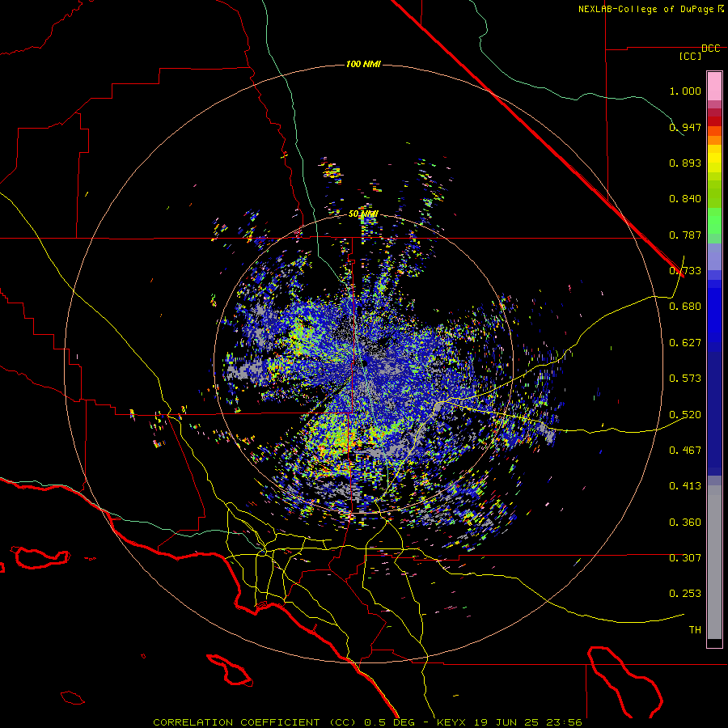
Task: Click the 0.947 scale value
Action: click(x=685, y=127)
